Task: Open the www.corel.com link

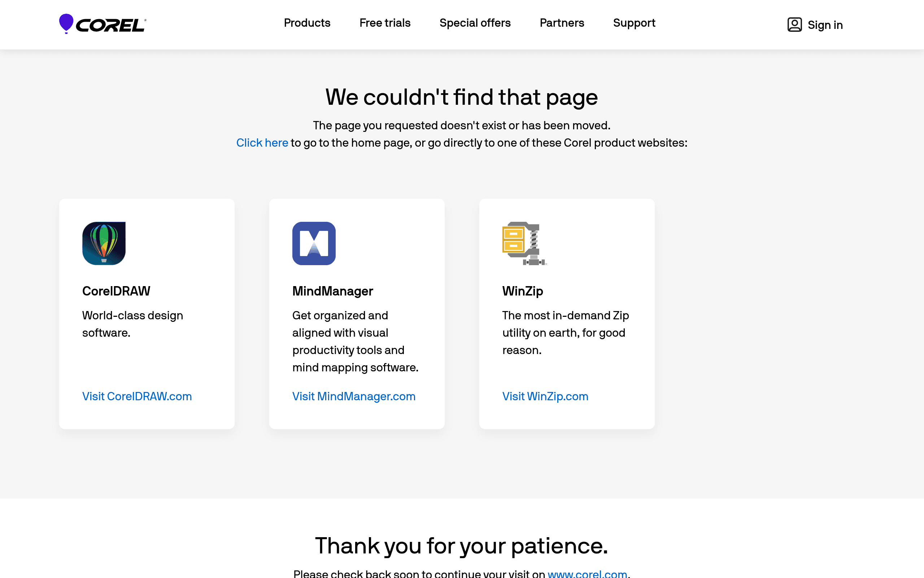Action: [x=587, y=573]
